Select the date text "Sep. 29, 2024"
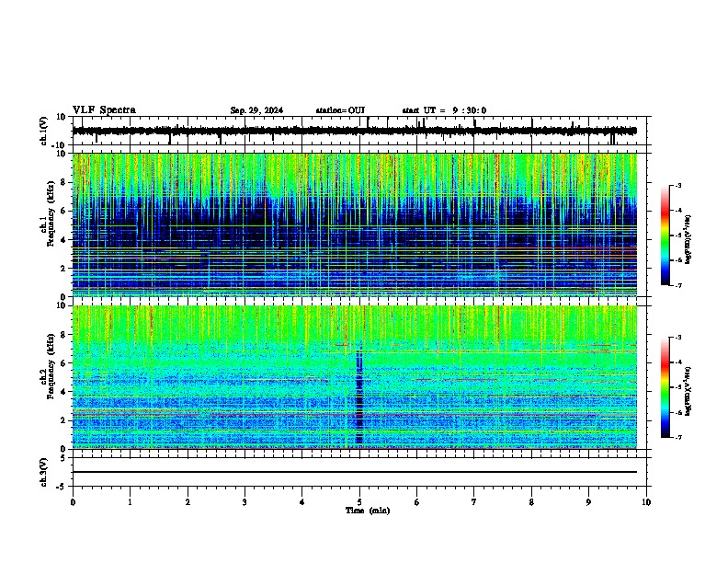The image size is (728, 563). pyautogui.click(x=256, y=110)
